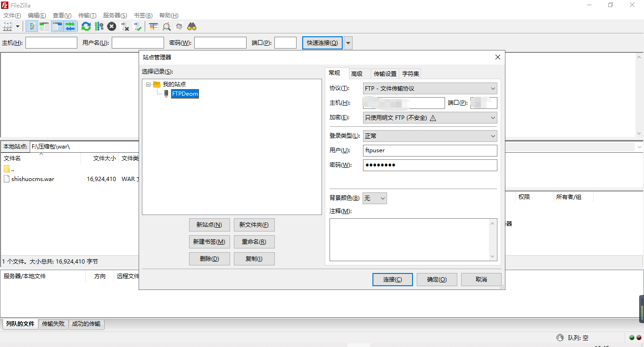Image resolution: width=644 pixels, height=347 pixels.
Task: Click the 快速连接(Q) button
Action: [322, 43]
